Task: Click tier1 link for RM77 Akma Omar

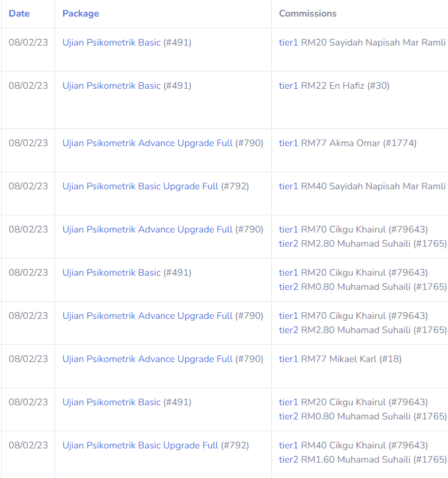Action: 288,143
